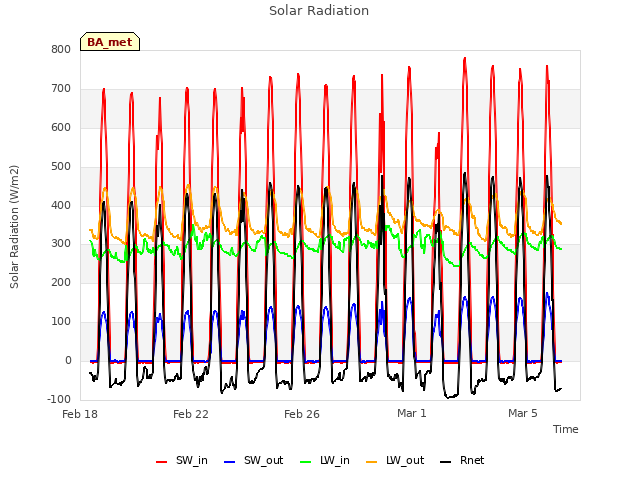Click the SW_in legend entry
The image size is (640, 480).
click(x=182, y=461)
